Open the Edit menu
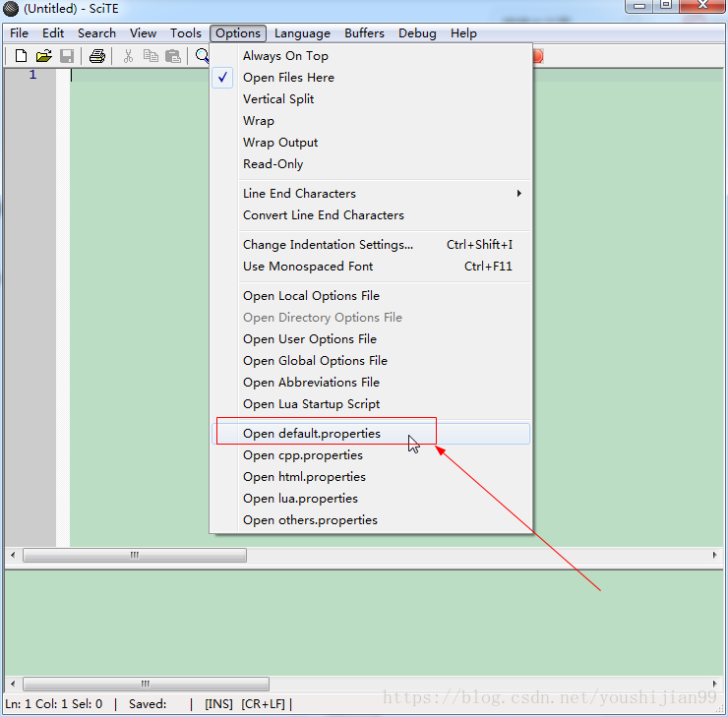Image resolution: width=728 pixels, height=717 pixels. pyautogui.click(x=53, y=33)
